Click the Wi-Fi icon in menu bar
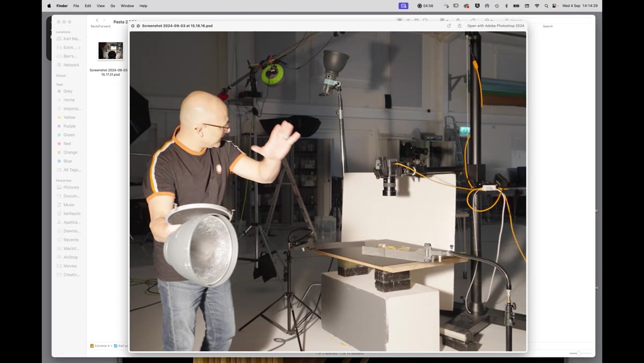The width and height of the screenshot is (644, 363). [537, 6]
